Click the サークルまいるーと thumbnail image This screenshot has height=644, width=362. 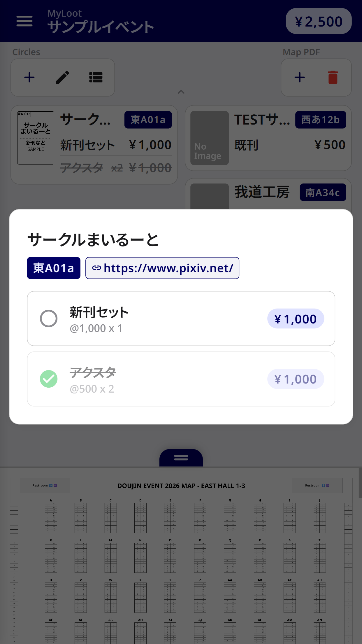pos(36,138)
